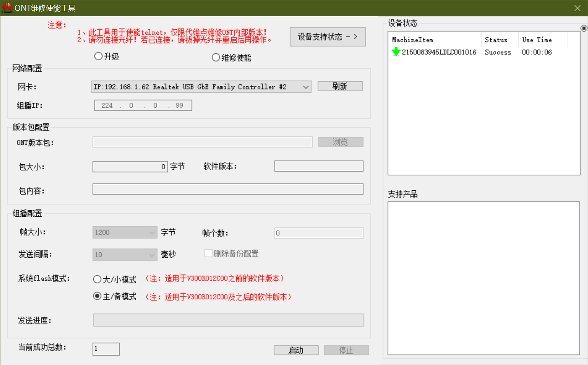The width and height of the screenshot is (588, 365).
Task: Toggle the 删除备份配置 checkbox
Action: coord(209,253)
